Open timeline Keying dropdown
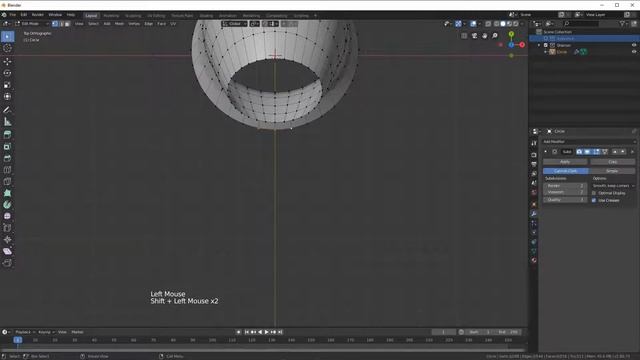This screenshot has width=640, height=360. [x=46, y=332]
